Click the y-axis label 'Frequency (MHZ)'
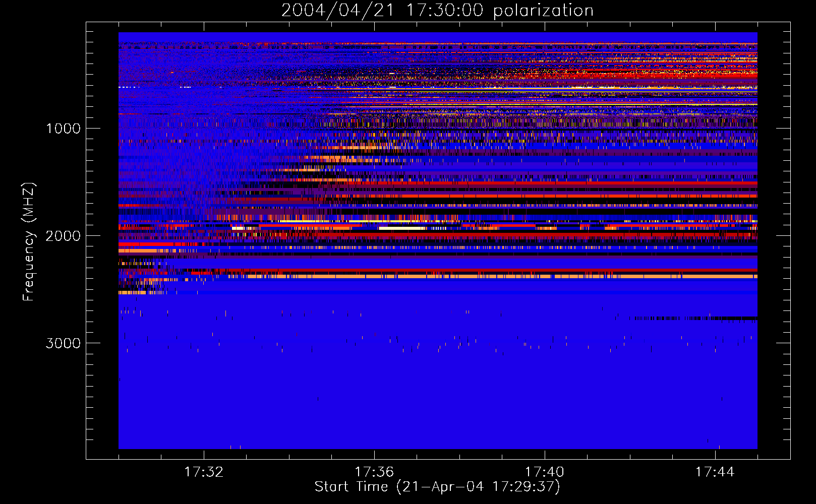 pos(29,242)
